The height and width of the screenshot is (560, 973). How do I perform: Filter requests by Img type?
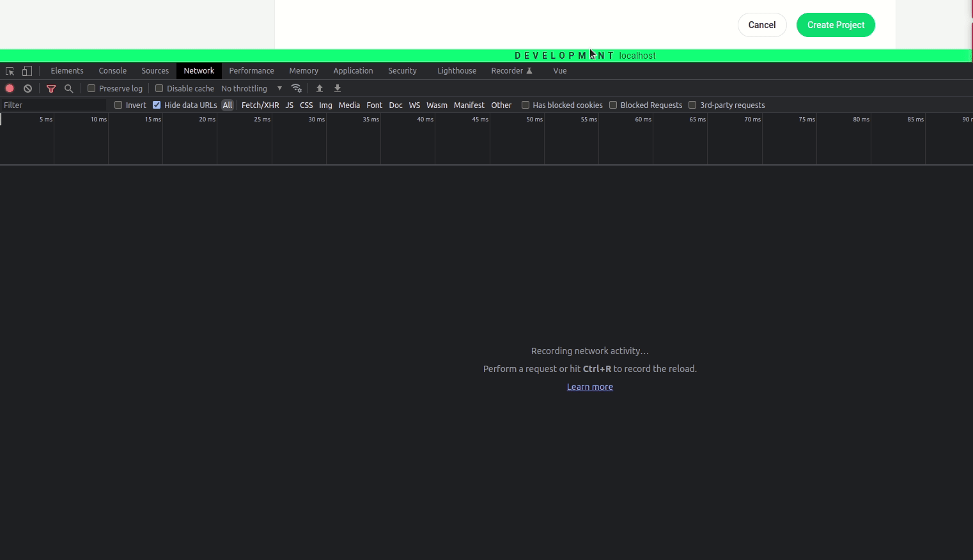point(325,105)
